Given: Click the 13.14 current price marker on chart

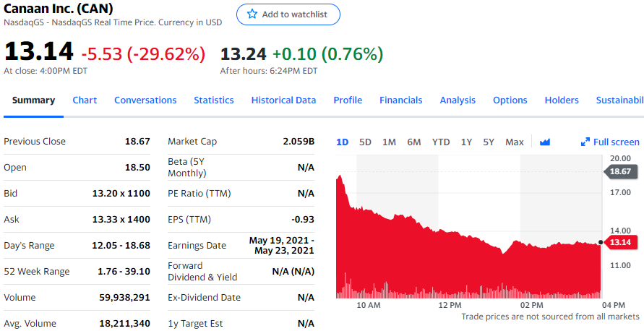Looking at the screenshot, I should (x=622, y=242).
